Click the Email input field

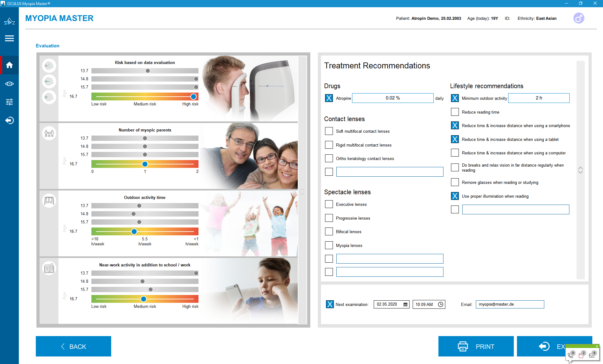510,304
